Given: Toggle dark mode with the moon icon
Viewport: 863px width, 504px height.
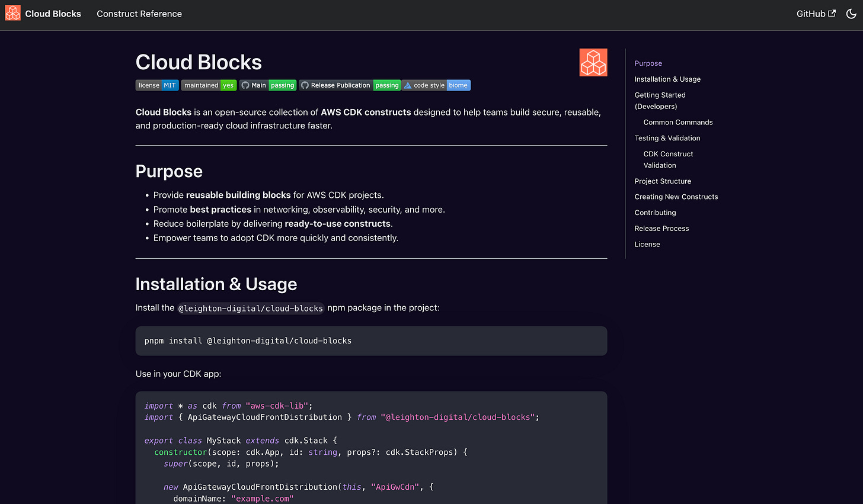Looking at the screenshot, I should (x=851, y=14).
